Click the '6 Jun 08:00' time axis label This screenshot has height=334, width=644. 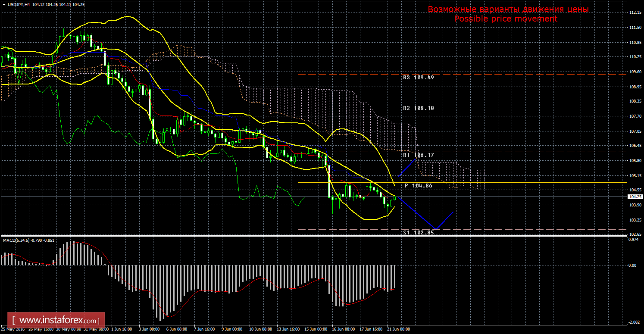(178, 329)
